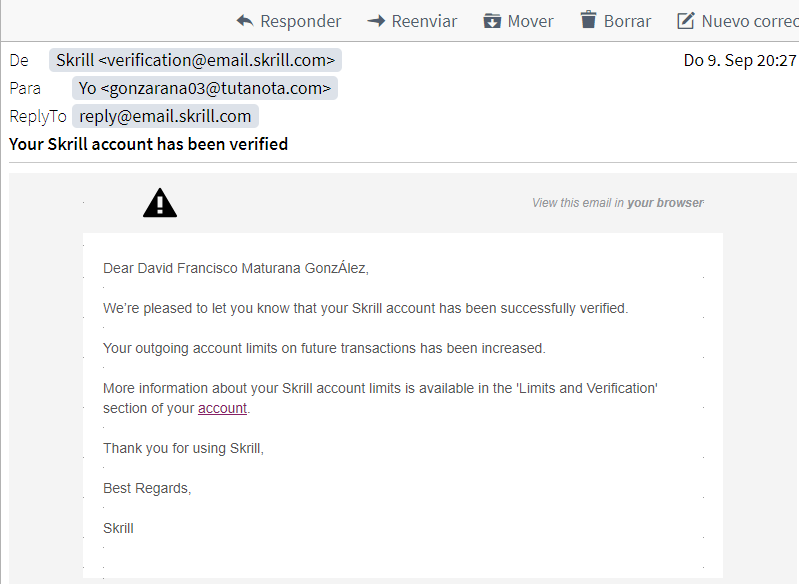Click the Borrar trash can icon

tap(589, 20)
